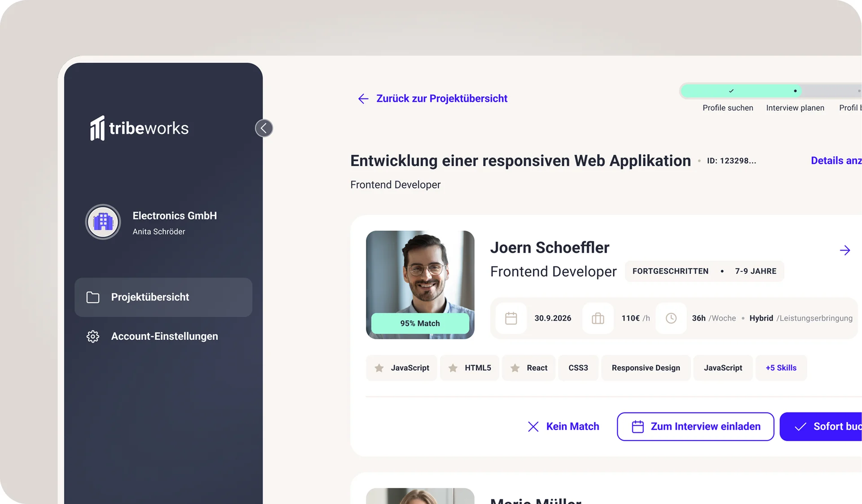This screenshot has width=862, height=504.
Task: Click the FORTGESCHRITTEN 7-9 JAHRE badge
Action: (704, 271)
